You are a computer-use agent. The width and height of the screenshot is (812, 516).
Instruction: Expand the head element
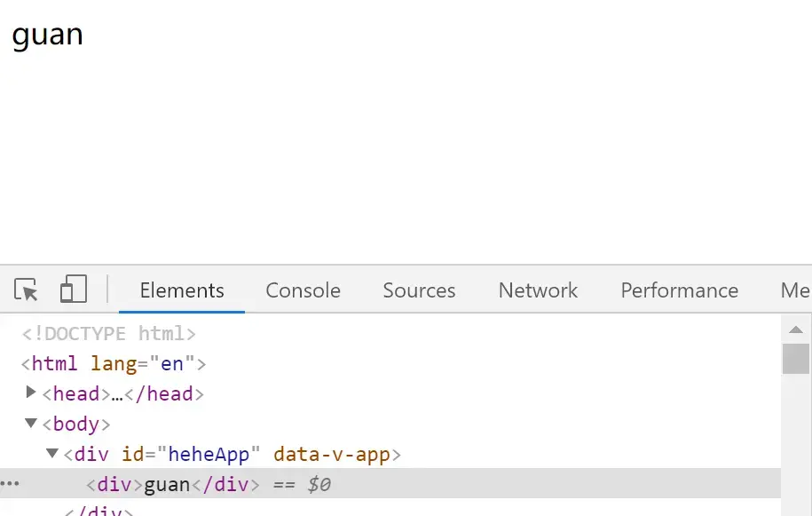click(x=30, y=393)
